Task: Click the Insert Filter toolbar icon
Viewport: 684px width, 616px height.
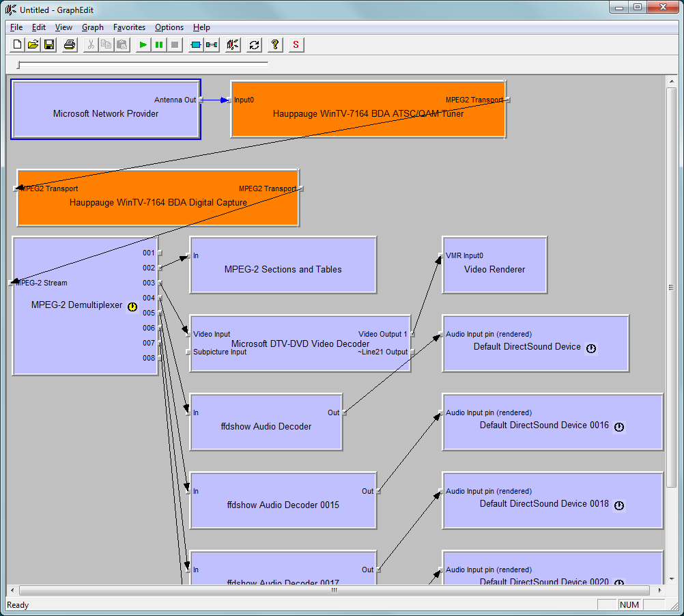Action: pos(196,44)
